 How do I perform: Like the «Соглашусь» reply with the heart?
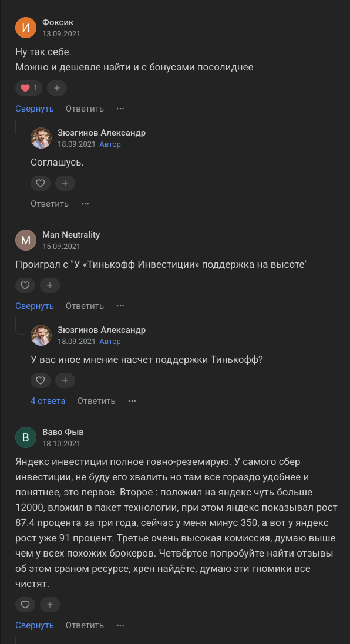coord(41,183)
